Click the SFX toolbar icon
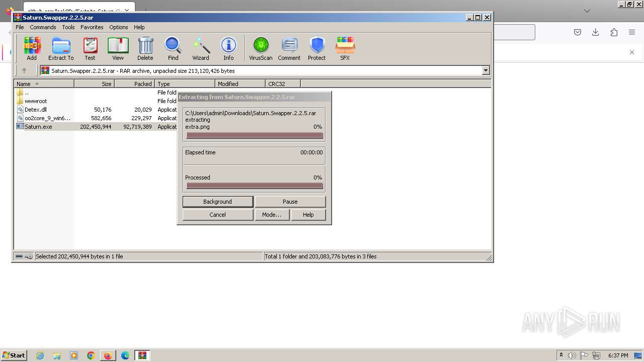This screenshot has height=362, width=644. (345, 49)
